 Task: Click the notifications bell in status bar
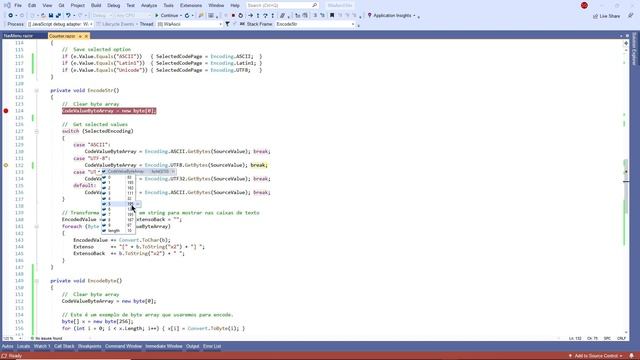631,356
